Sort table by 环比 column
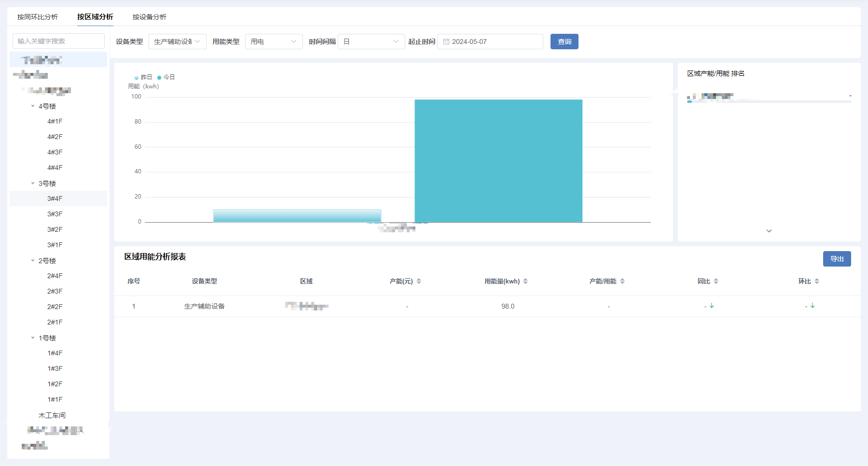Screen dimensions: 868x466 point(817,281)
